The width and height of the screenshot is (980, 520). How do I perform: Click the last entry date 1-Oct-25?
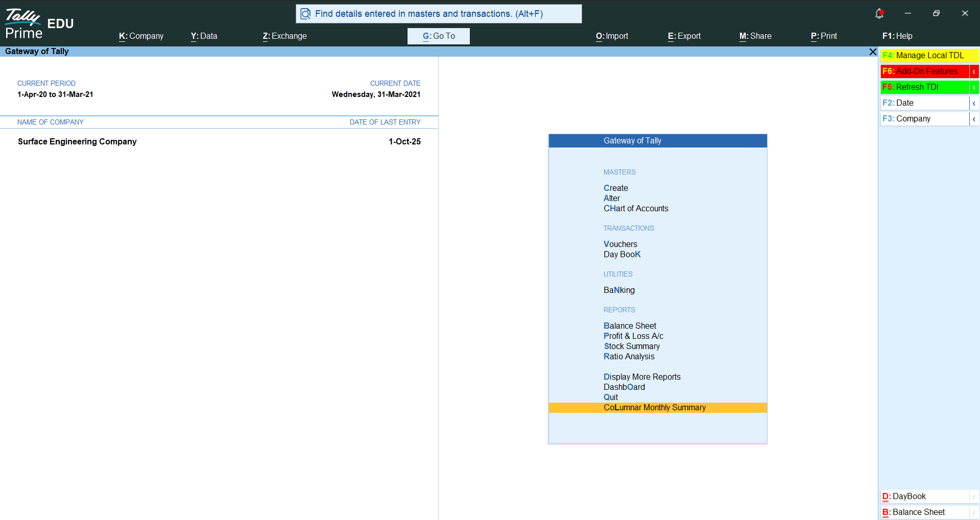(x=404, y=142)
